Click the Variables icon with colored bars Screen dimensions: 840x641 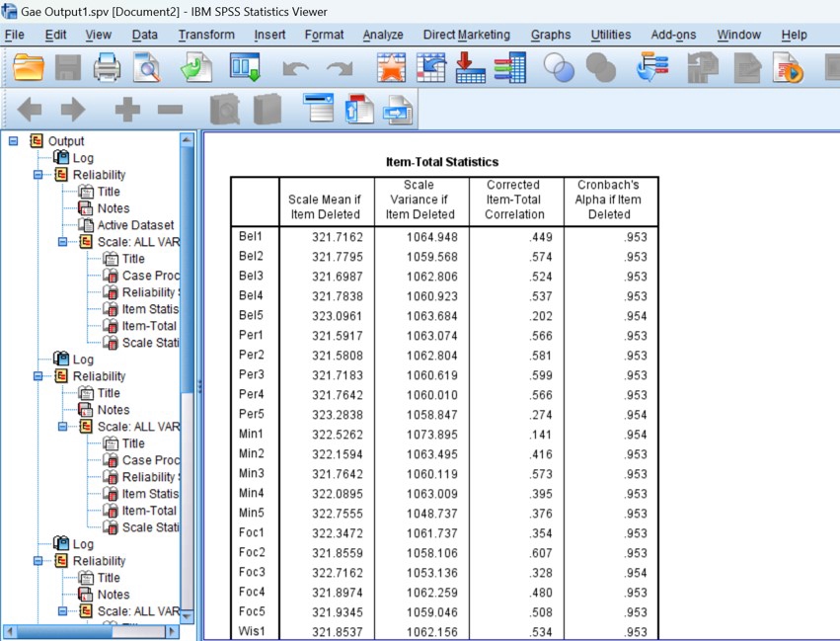pyautogui.click(x=510, y=67)
